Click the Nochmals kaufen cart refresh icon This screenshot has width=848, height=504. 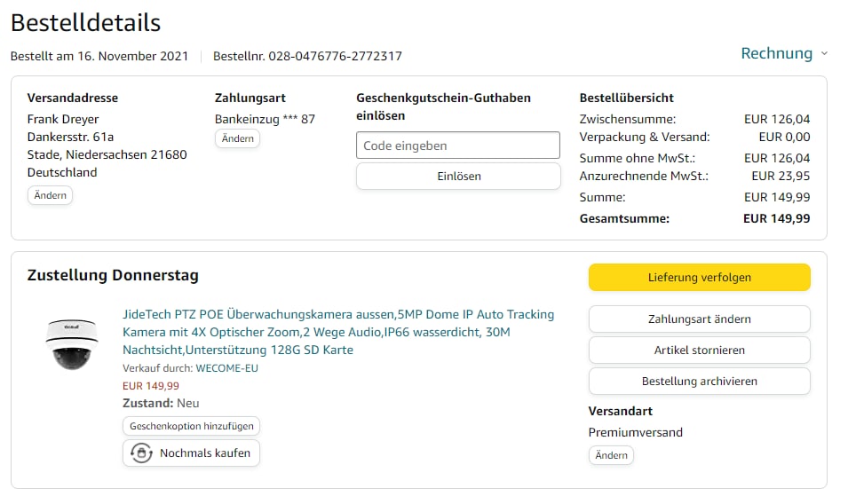click(x=140, y=453)
